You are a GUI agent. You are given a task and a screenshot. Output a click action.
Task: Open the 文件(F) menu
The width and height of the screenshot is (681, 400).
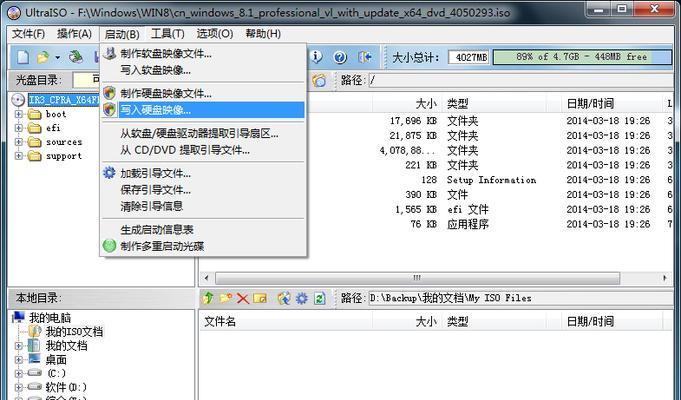coord(28,34)
